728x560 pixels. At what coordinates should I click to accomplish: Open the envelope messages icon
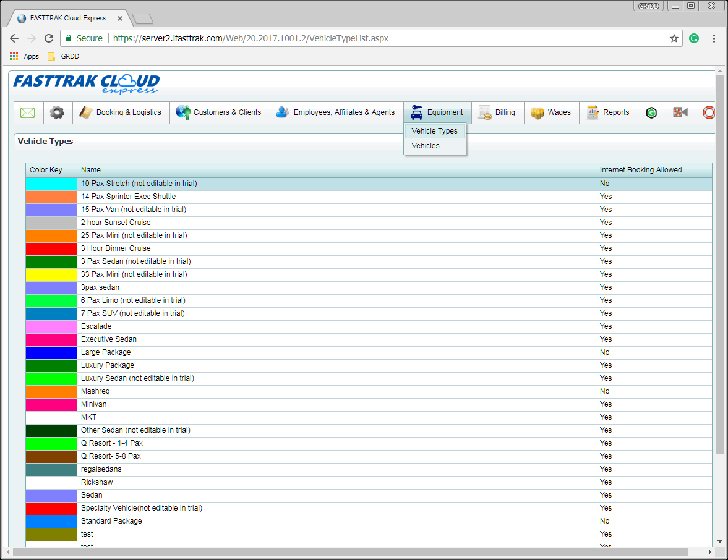tap(28, 112)
